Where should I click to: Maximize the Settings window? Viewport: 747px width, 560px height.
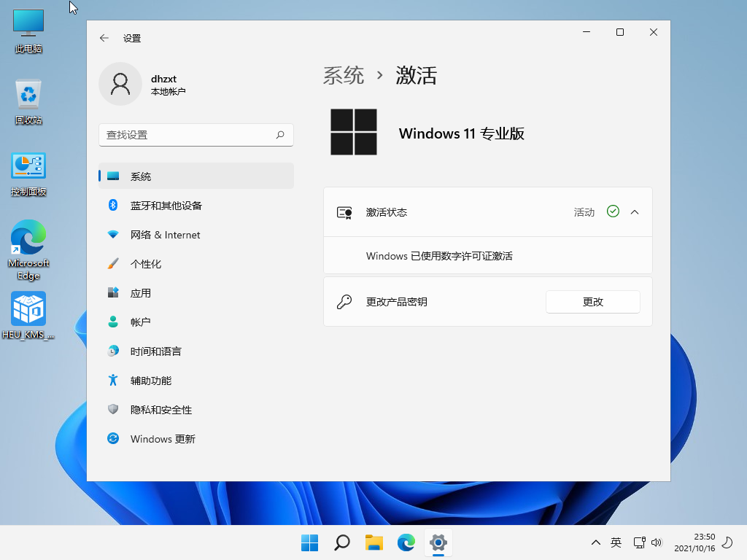620,32
